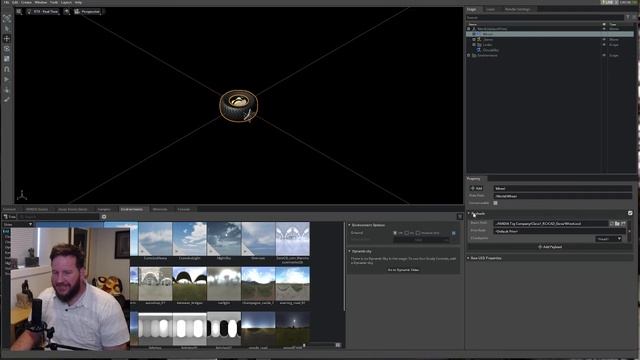Switch to the Layer tab
This screenshot has height=360, width=640.
(490, 9)
